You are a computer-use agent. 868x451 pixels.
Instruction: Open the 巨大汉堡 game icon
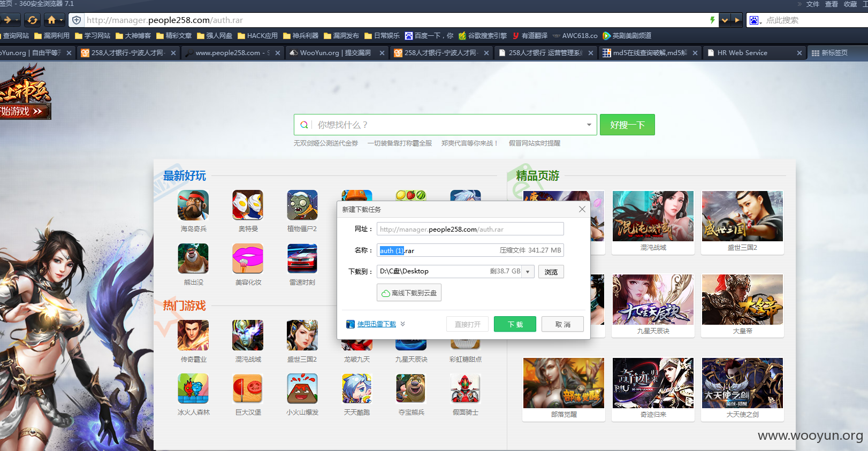[248, 388]
